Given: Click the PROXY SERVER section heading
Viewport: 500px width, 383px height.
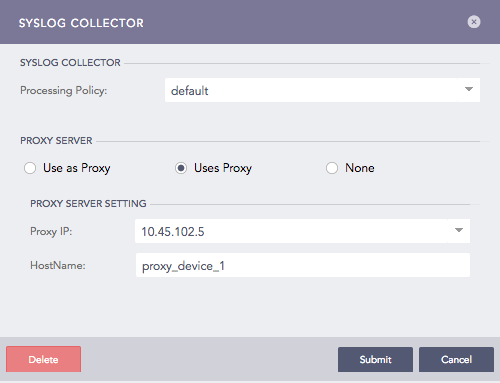Looking at the screenshot, I should 56,141.
